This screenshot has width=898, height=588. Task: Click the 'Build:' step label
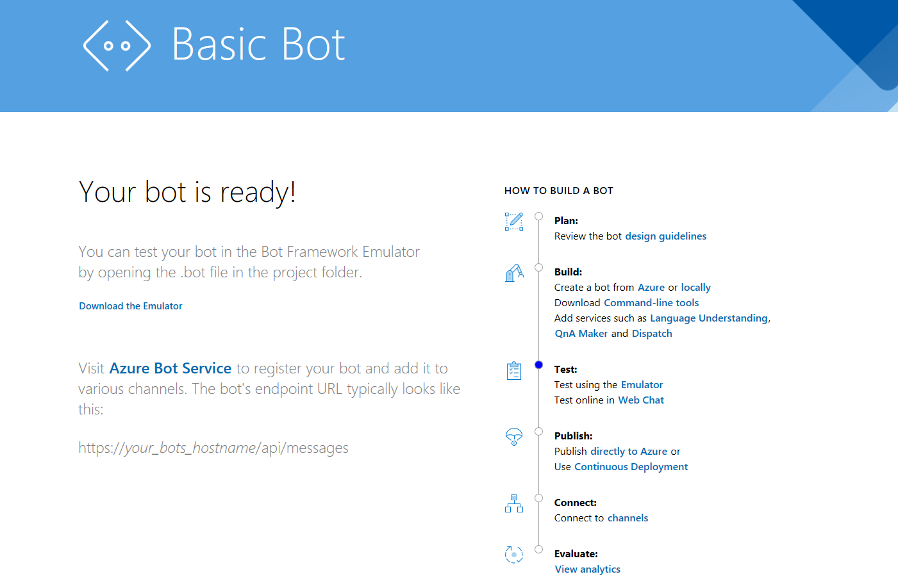coord(569,272)
